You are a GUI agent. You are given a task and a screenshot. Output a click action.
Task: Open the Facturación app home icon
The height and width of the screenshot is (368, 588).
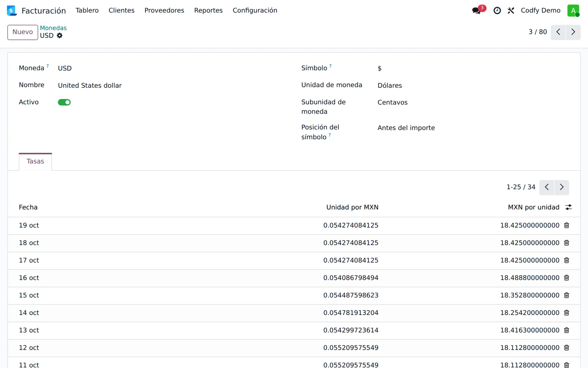[12, 10]
